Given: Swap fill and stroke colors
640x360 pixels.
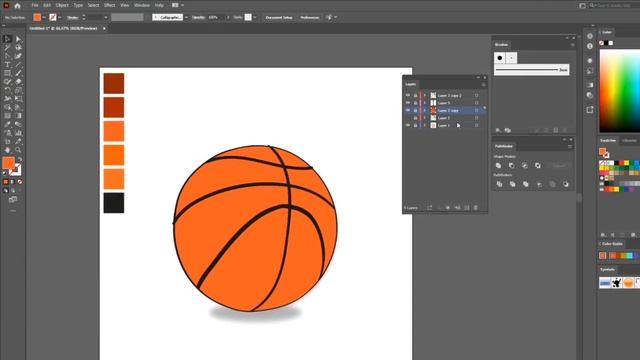Looking at the screenshot, I should click(20, 159).
